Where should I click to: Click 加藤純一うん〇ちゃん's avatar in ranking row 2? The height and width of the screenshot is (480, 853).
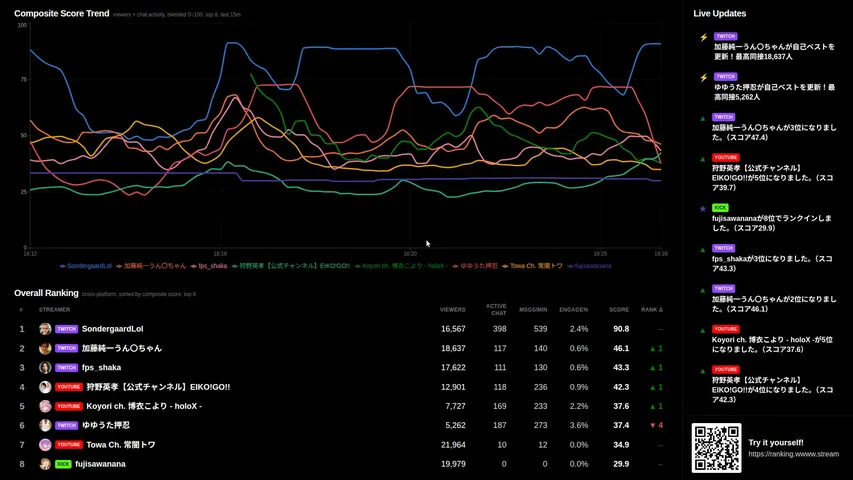coord(45,348)
